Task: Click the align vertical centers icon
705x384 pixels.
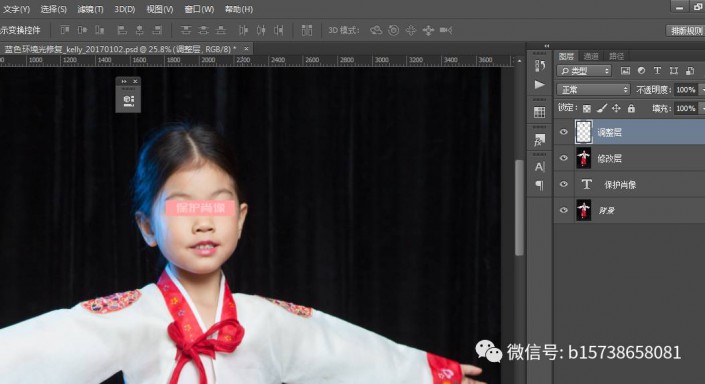Action: point(82,30)
